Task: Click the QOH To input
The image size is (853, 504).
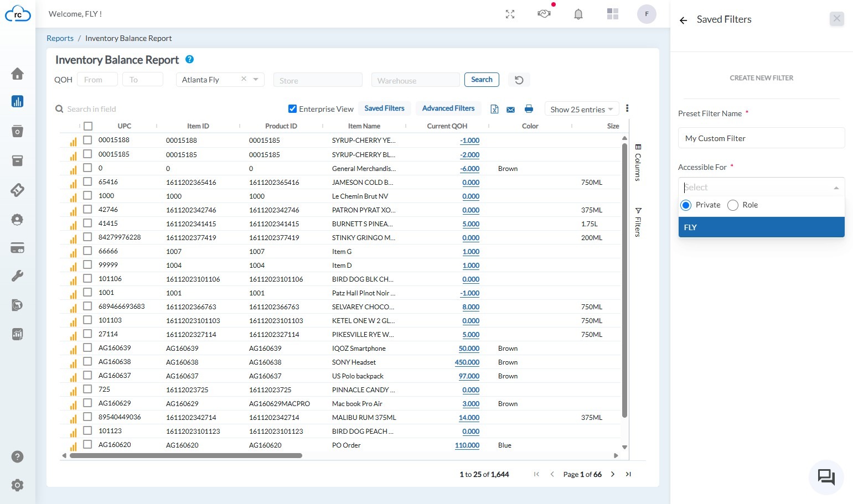Action: click(x=143, y=80)
